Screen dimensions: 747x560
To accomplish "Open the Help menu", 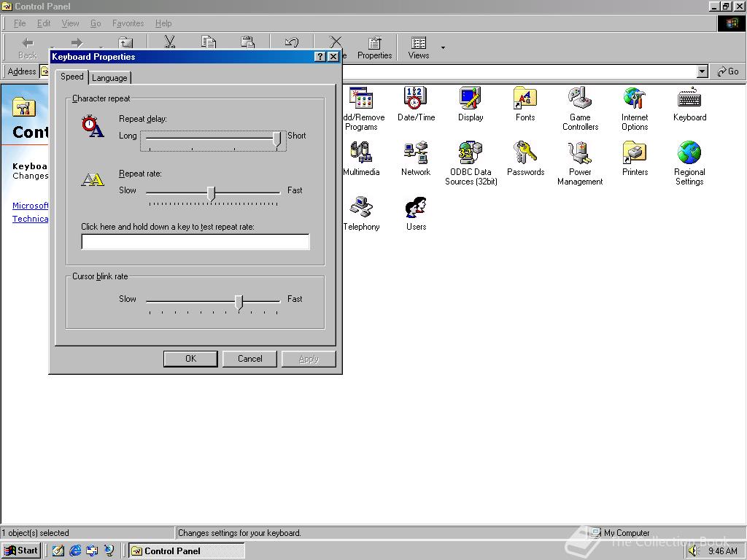I will coord(163,23).
